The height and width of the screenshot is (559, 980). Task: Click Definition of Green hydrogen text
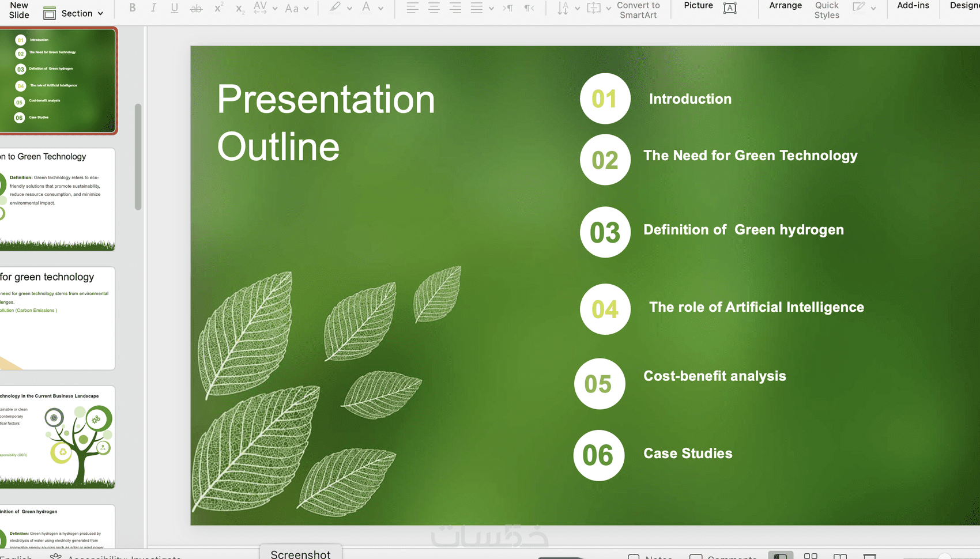744,230
